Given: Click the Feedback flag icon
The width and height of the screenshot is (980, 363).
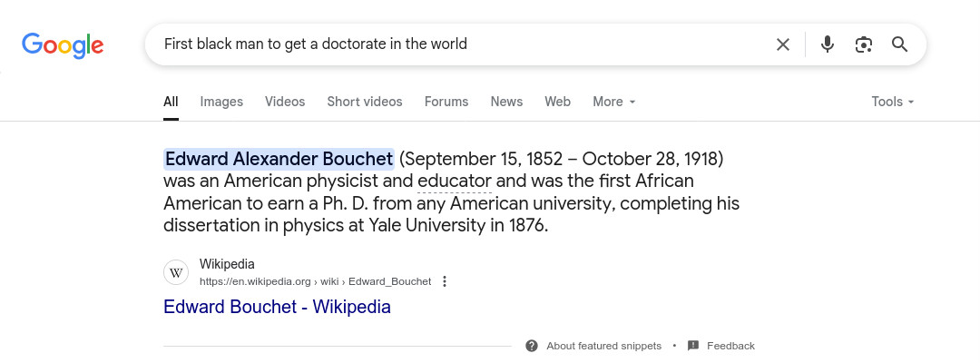Looking at the screenshot, I should point(692,346).
